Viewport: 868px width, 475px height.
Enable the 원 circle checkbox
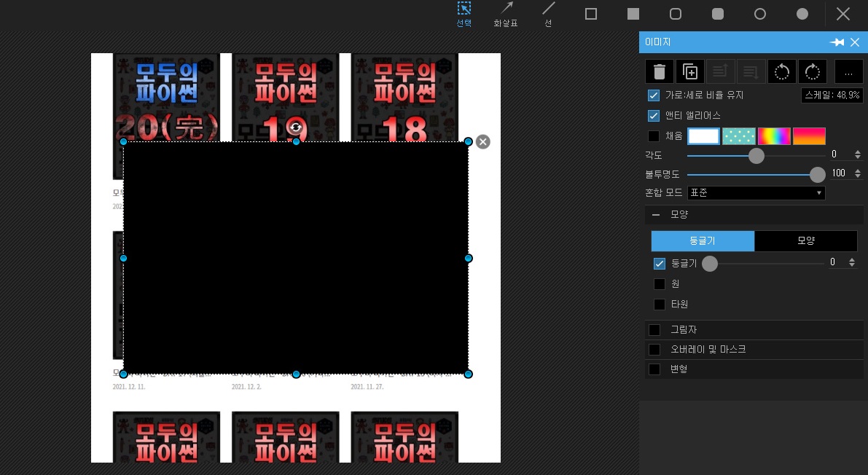click(660, 284)
